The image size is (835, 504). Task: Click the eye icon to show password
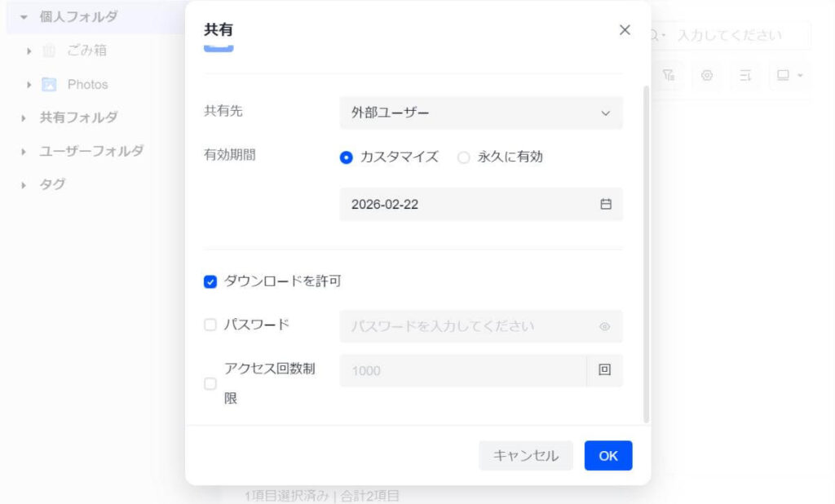tap(605, 326)
